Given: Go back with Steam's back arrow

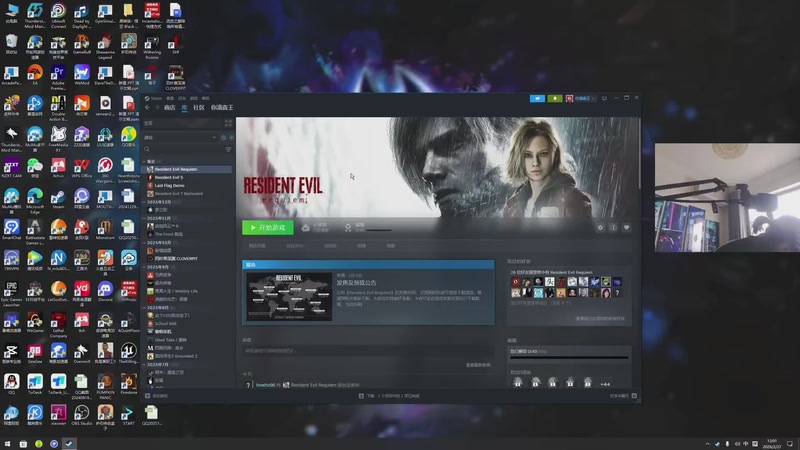Looking at the screenshot, I should coord(147,108).
